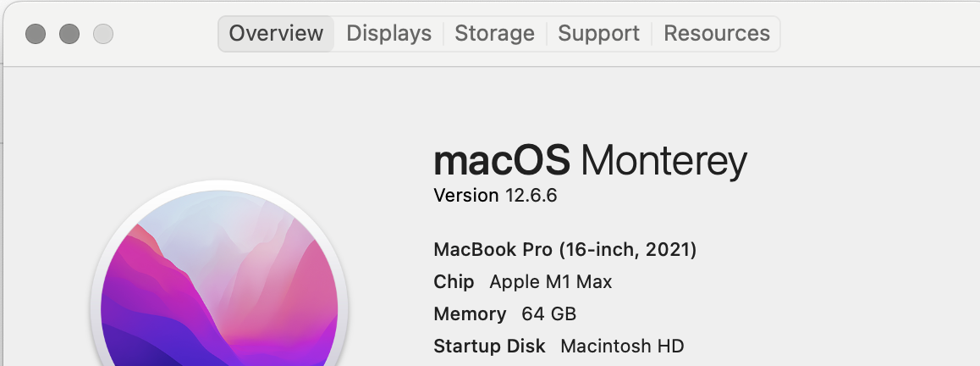The image size is (980, 366).
Task: Click the Chip label
Action: coord(454,282)
